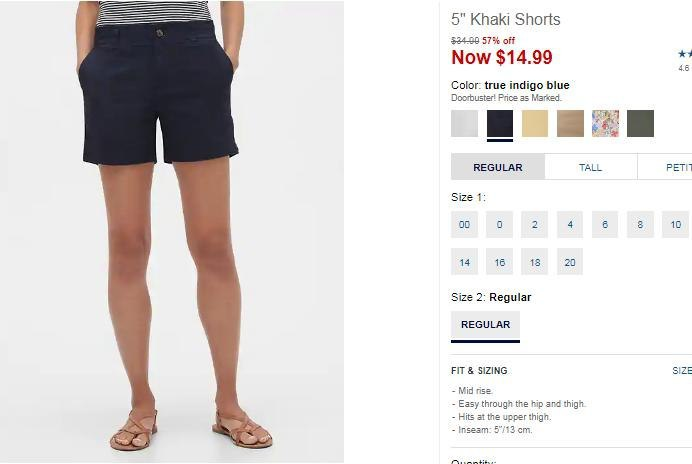The image size is (692, 464).
Task: Open the PETITE fit tab
Action: tap(665, 167)
